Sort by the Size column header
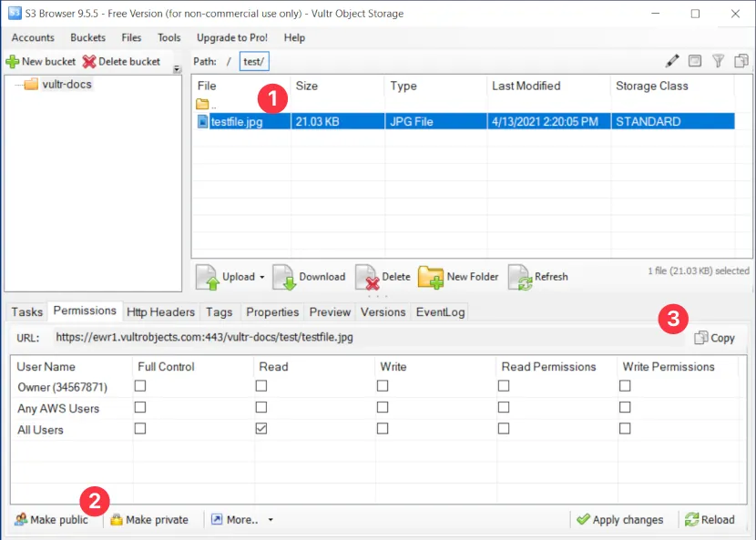Screen dimensions: 756x540 coord(337,86)
